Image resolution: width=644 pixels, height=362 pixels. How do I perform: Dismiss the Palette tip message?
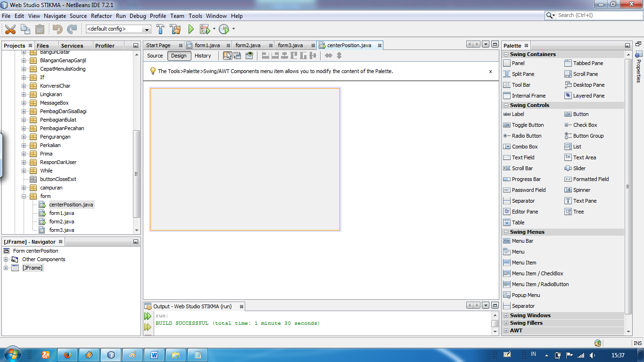[x=490, y=71]
